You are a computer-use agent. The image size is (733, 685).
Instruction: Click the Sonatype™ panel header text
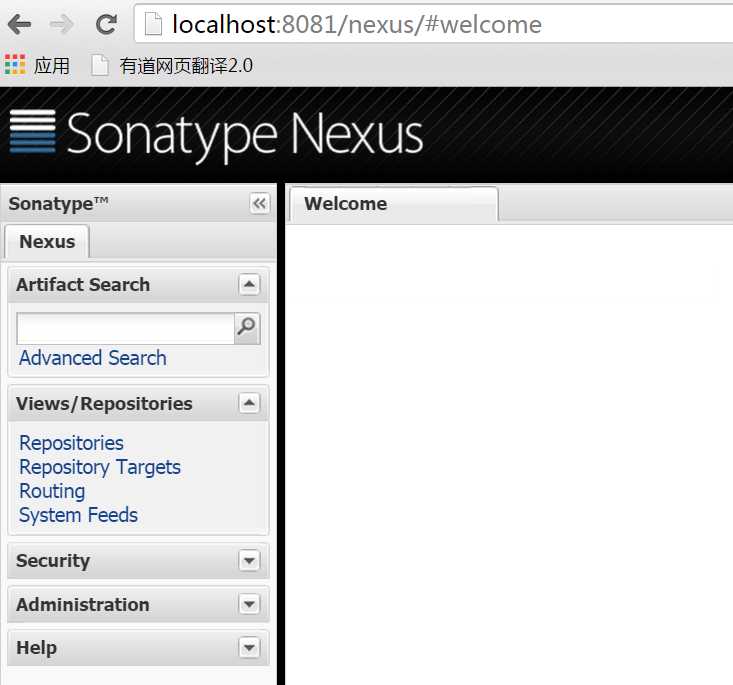(x=58, y=204)
